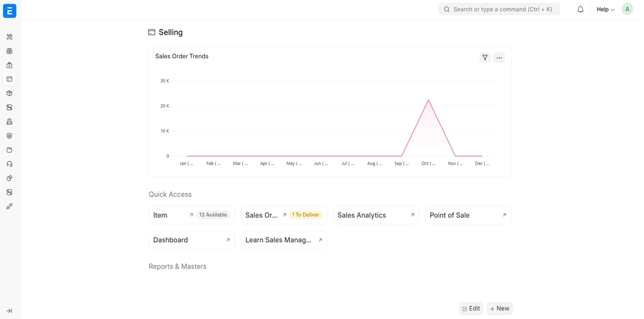The width and height of the screenshot is (644, 319).
Task: Select the folder icon in the sidebar
Action: point(9,150)
